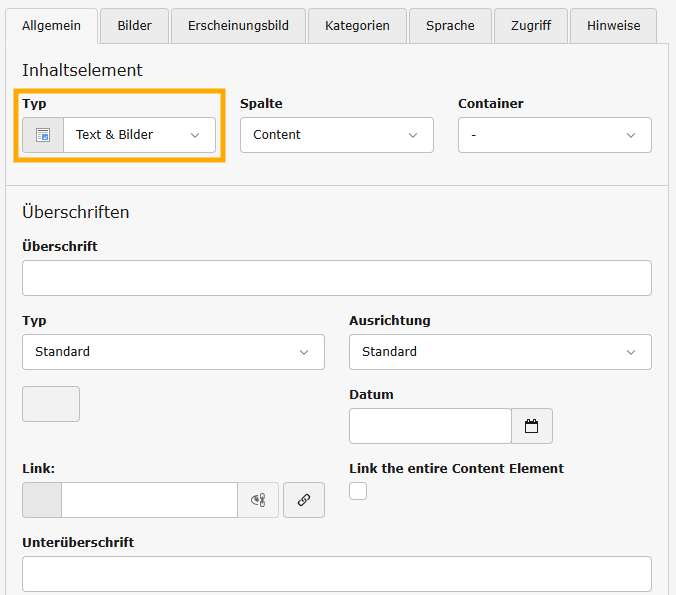Open the Erscheinungsbild tab
Image resolution: width=676 pixels, height=595 pixels.
click(236, 26)
